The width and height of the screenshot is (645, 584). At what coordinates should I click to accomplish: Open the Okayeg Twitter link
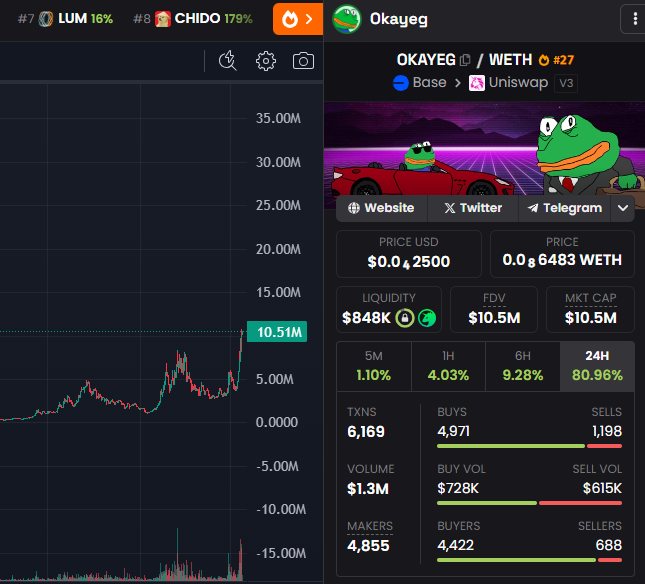click(473, 208)
